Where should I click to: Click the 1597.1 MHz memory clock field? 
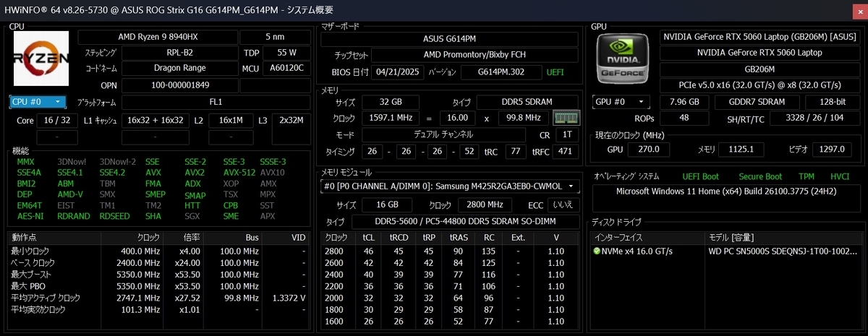[x=388, y=118]
